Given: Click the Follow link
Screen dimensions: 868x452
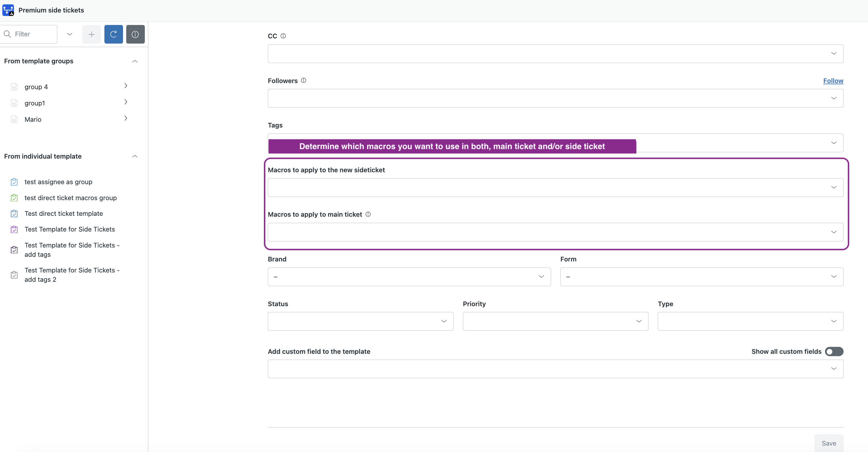Looking at the screenshot, I should click(833, 81).
